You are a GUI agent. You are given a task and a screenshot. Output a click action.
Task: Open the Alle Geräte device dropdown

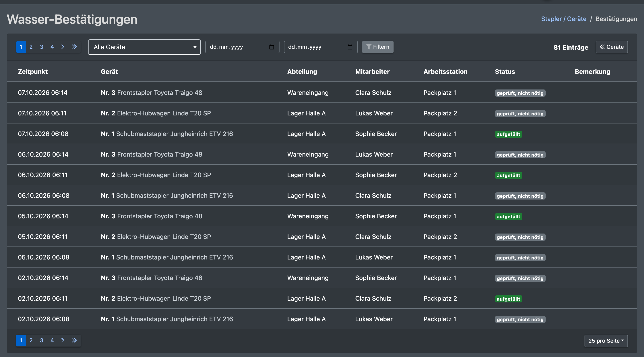tap(144, 47)
